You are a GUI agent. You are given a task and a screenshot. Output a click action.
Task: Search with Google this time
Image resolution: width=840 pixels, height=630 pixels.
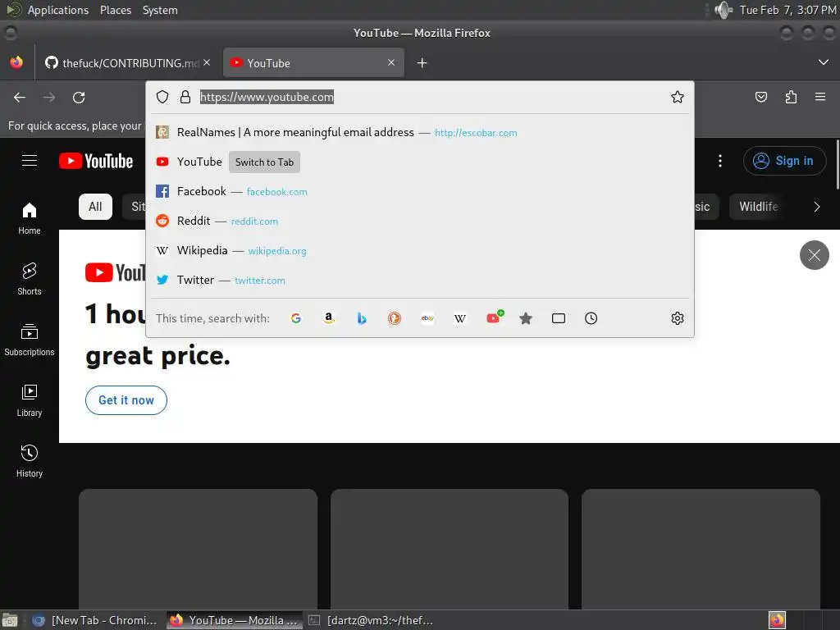295,318
